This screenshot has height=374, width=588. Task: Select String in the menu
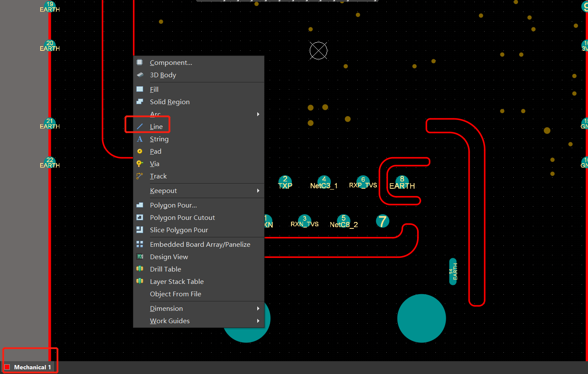coord(199,139)
